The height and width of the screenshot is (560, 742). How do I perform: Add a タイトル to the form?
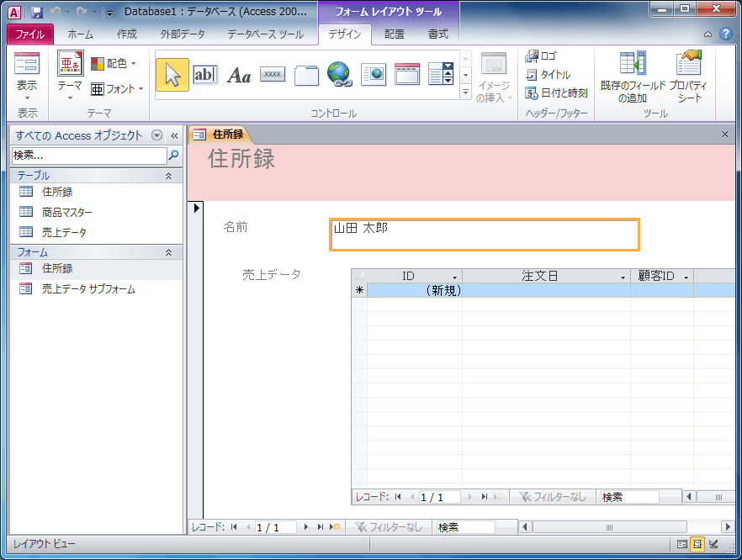[548, 74]
